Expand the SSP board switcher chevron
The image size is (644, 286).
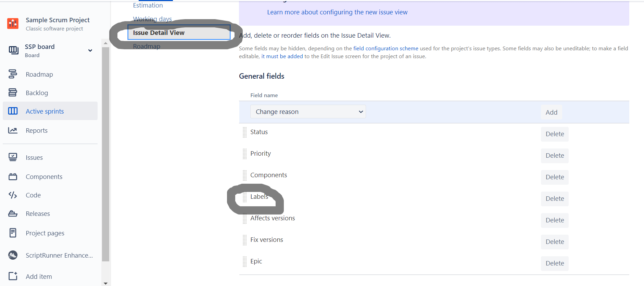coord(90,51)
